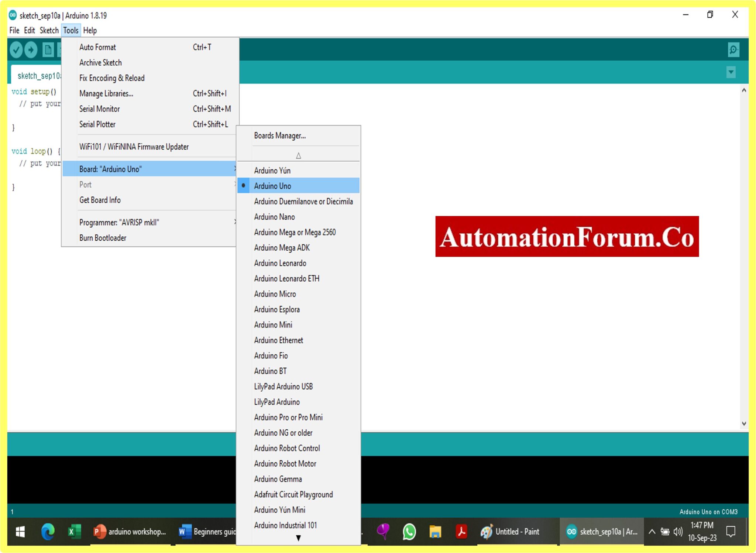Screen dimensions: 756x553
Task: Click the Verify sketch checkmark icon
Action: click(16, 49)
